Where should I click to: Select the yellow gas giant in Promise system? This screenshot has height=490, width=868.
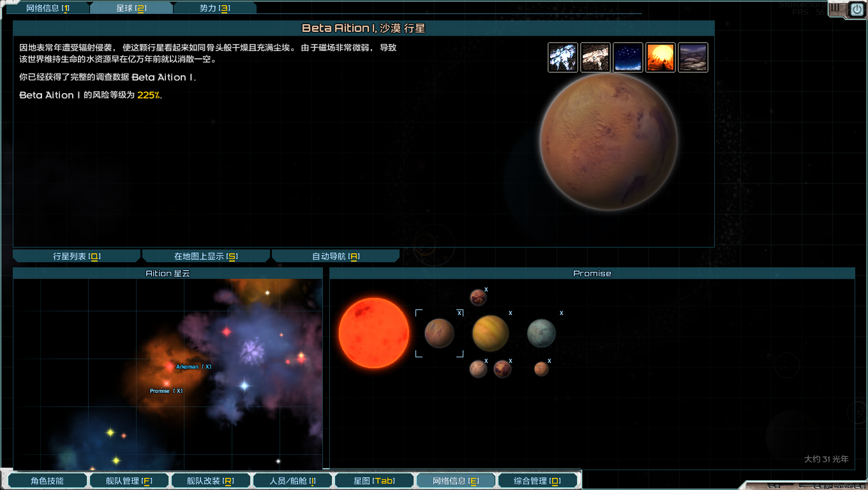coord(490,333)
